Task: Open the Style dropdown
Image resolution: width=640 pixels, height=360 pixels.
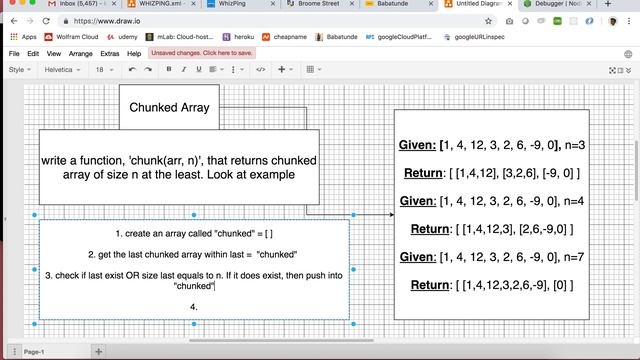Action: [20, 70]
